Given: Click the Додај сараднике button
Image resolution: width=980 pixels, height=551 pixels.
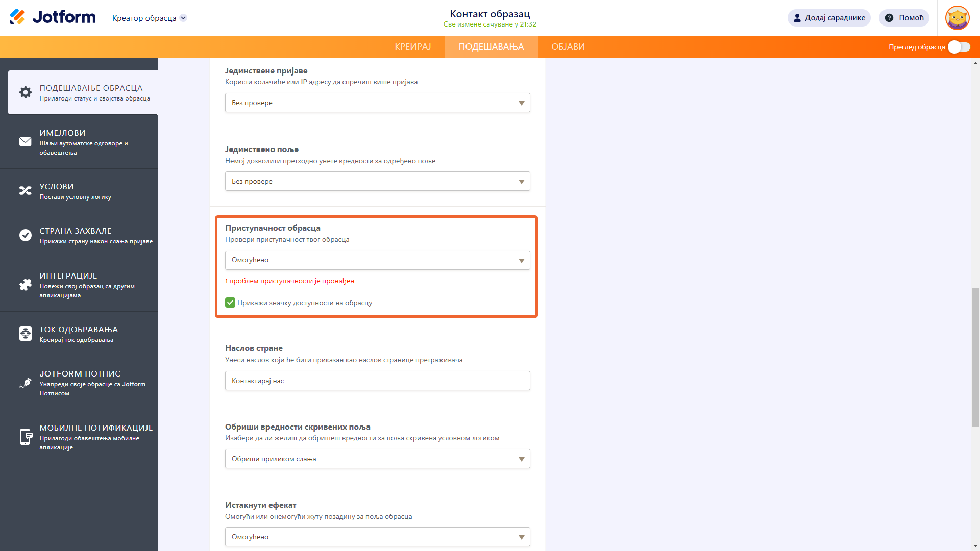Looking at the screenshot, I should tap(829, 18).
